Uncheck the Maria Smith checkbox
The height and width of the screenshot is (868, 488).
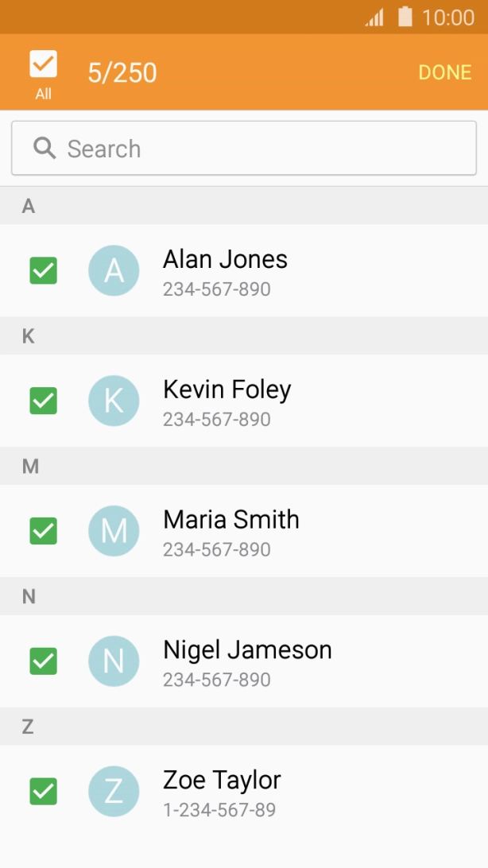(43, 531)
